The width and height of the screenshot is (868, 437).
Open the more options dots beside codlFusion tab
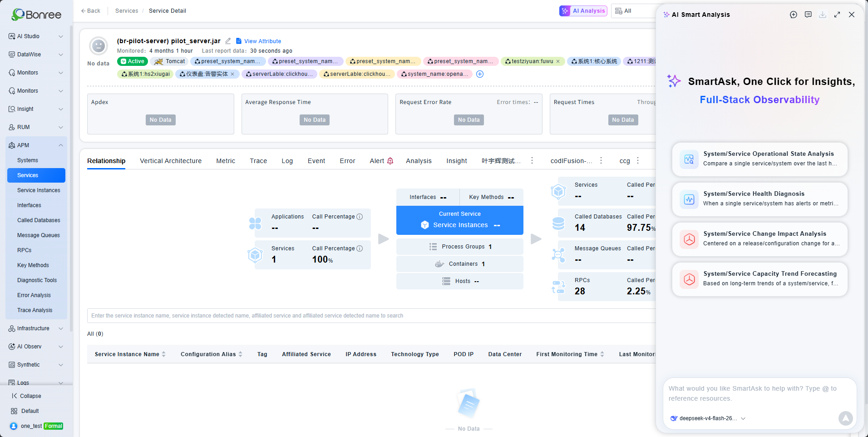[601, 160]
